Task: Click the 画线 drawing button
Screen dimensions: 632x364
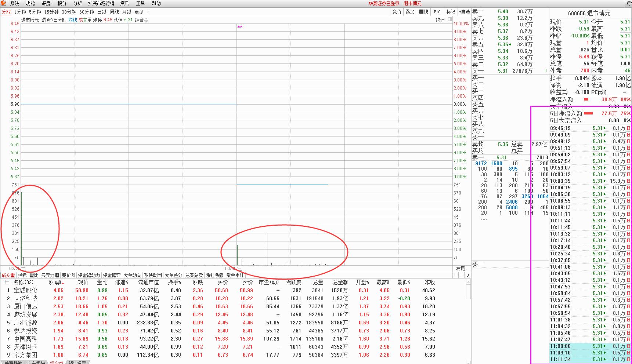Action: point(424,12)
